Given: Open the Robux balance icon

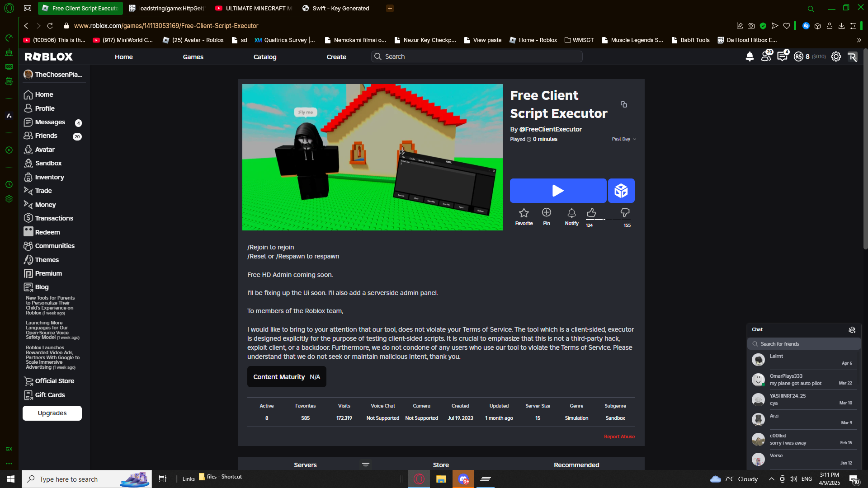Looking at the screenshot, I should [799, 56].
